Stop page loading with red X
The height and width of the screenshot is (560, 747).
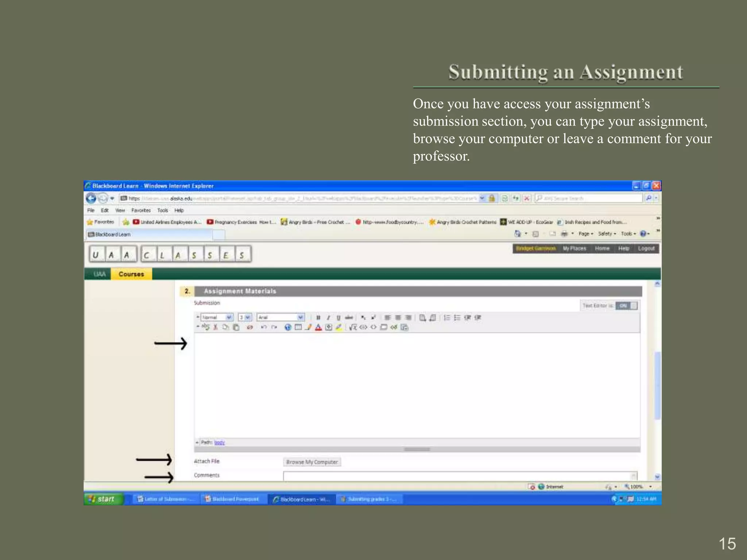click(x=527, y=198)
